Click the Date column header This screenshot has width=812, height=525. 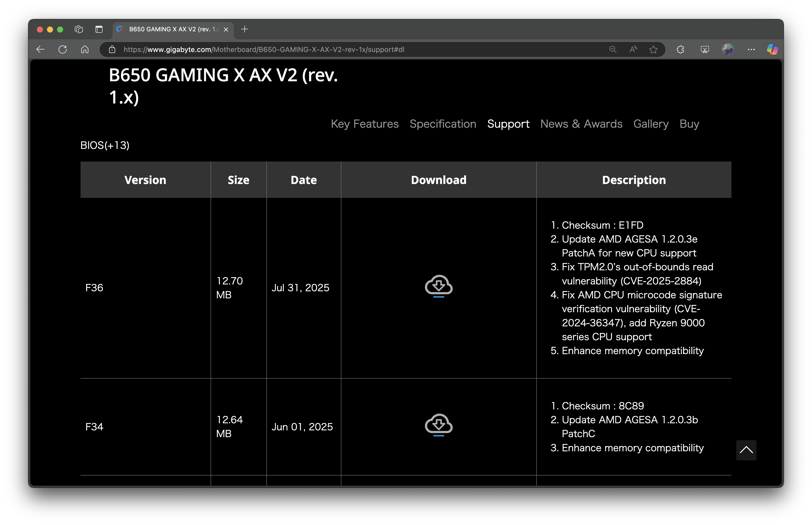click(x=303, y=180)
